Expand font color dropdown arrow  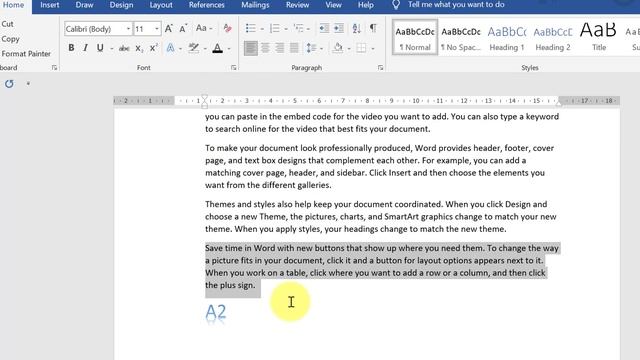pyautogui.click(x=229, y=49)
